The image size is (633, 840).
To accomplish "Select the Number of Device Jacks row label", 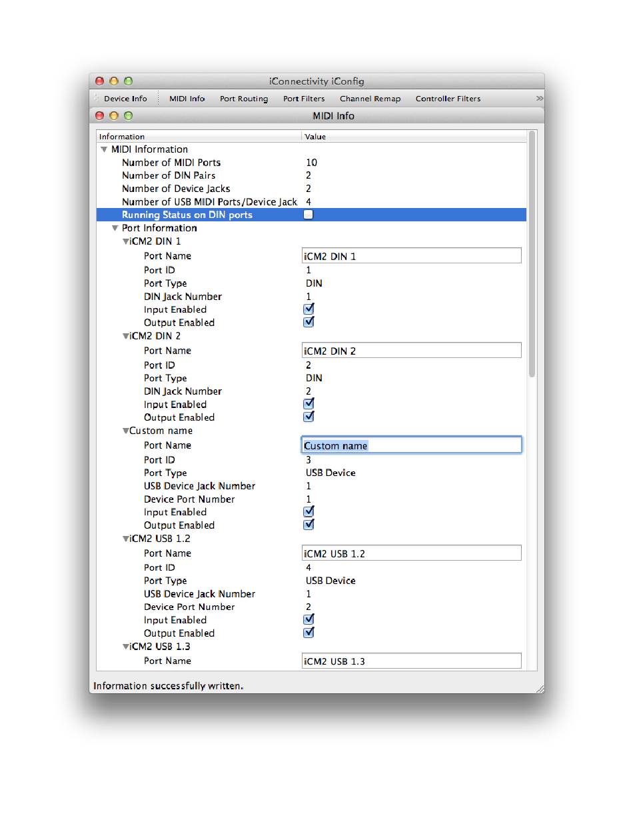I will tap(176, 189).
